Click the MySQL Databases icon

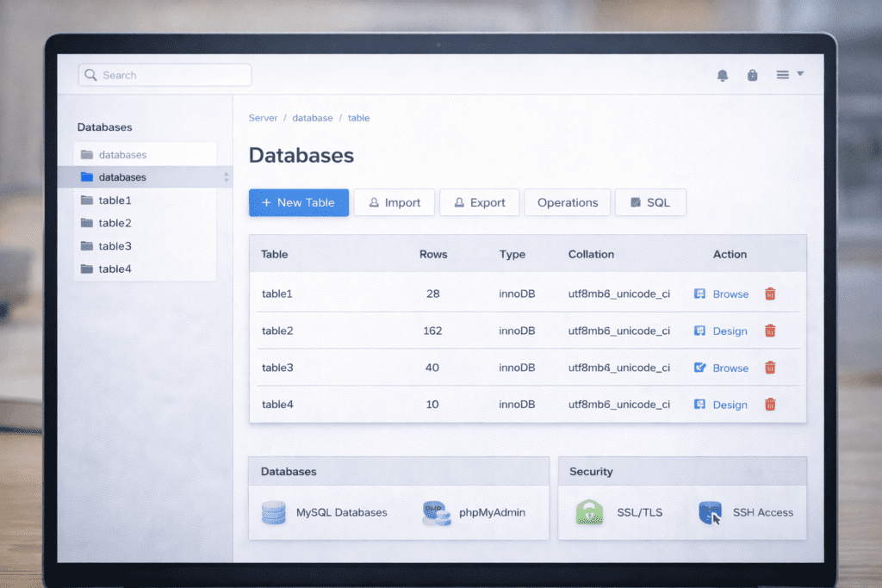(273, 512)
